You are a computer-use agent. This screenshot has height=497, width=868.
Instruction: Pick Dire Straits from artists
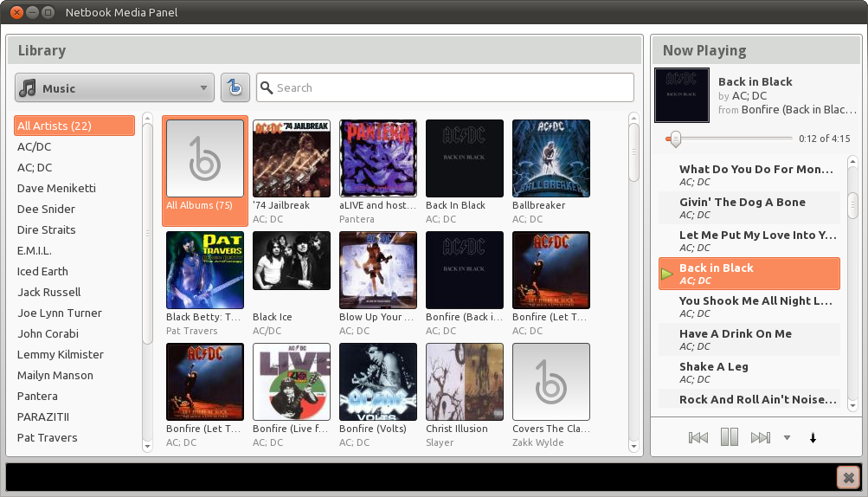click(74, 230)
